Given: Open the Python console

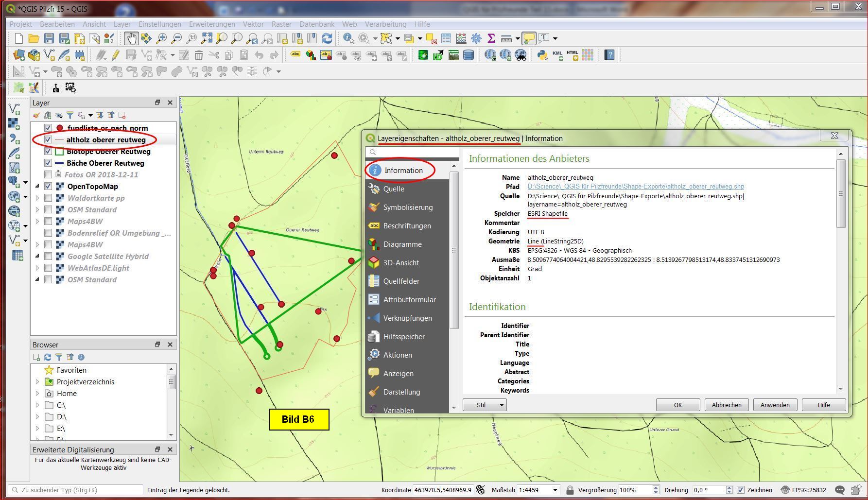Looking at the screenshot, I should tap(542, 55).
